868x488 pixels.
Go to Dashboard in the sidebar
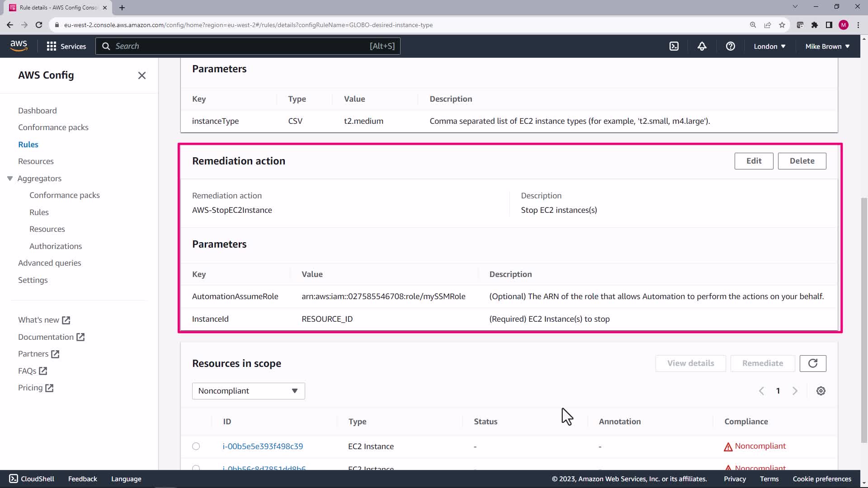pos(37,111)
